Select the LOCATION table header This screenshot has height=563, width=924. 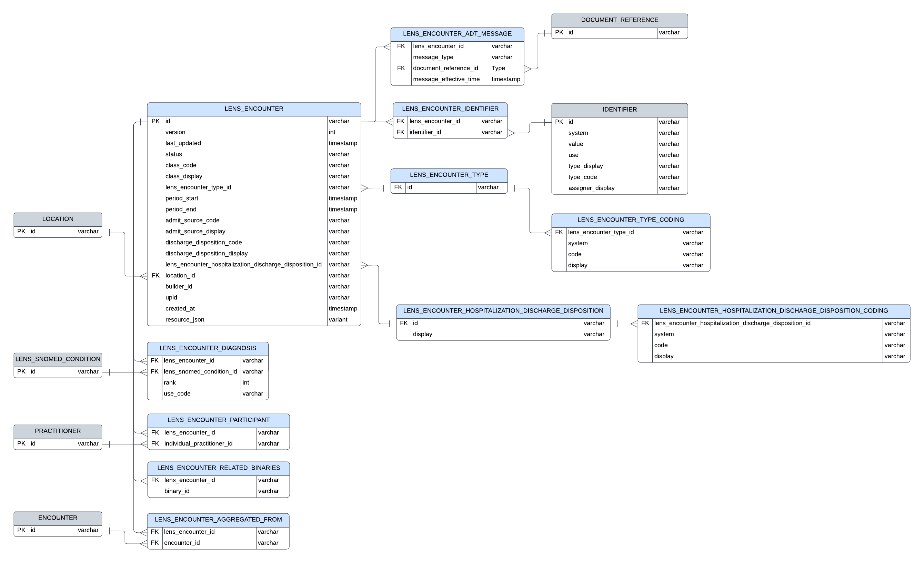pos(58,219)
